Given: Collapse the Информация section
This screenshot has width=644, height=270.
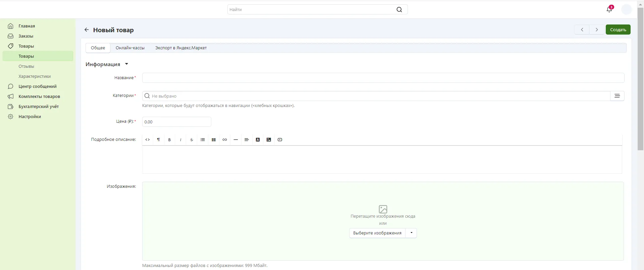Looking at the screenshot, I should [126, 64].
